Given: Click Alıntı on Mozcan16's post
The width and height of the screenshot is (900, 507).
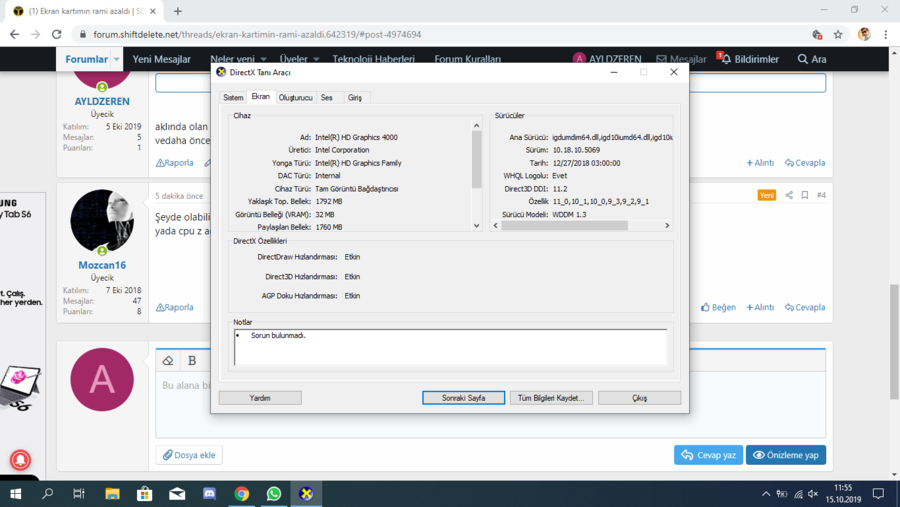Looking at the screenshot, I should pyautogui.click(x=760, y=307).
